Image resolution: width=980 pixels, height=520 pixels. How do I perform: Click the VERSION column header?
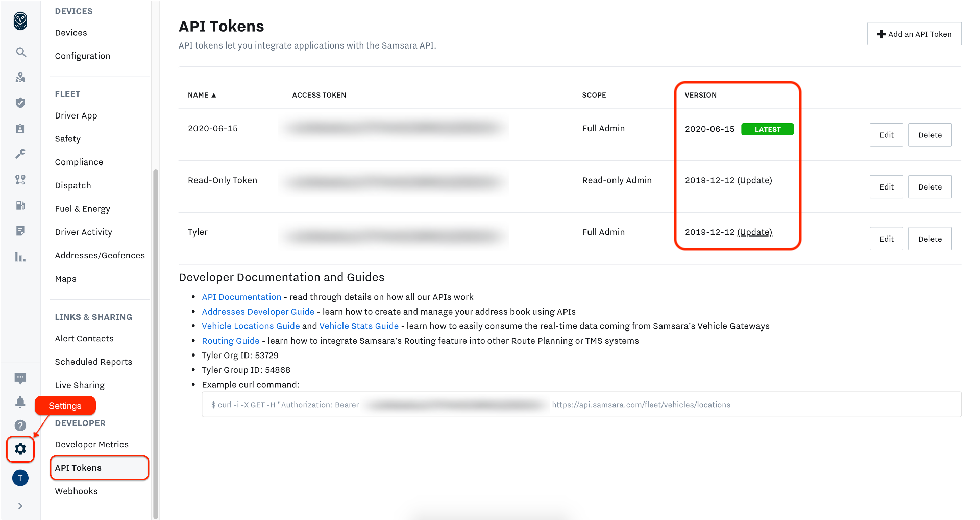pyautogui.click(x=700, y=95)
